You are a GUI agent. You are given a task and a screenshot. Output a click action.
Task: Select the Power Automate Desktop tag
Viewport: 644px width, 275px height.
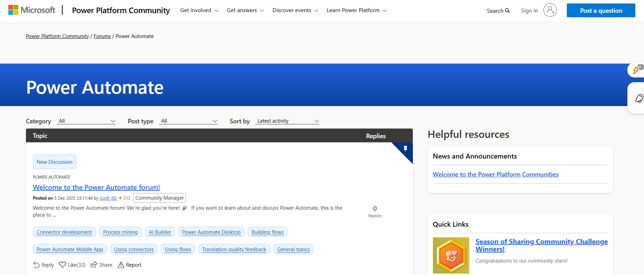click(211, 232)
